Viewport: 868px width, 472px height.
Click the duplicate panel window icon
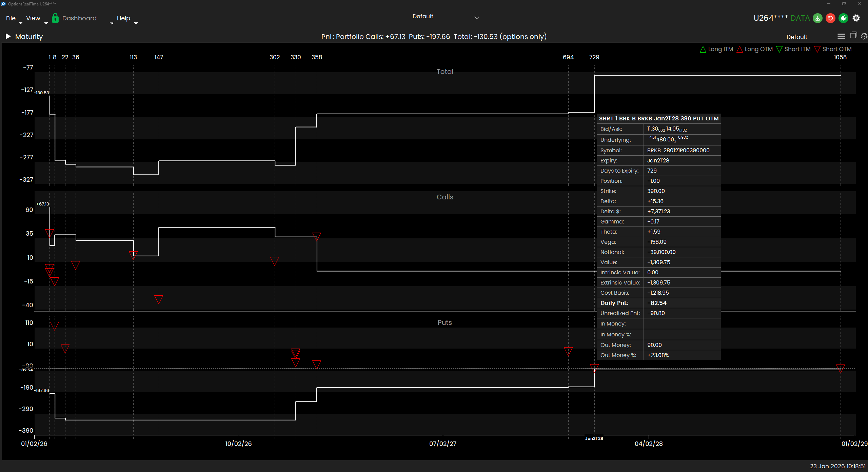[853, 36]
